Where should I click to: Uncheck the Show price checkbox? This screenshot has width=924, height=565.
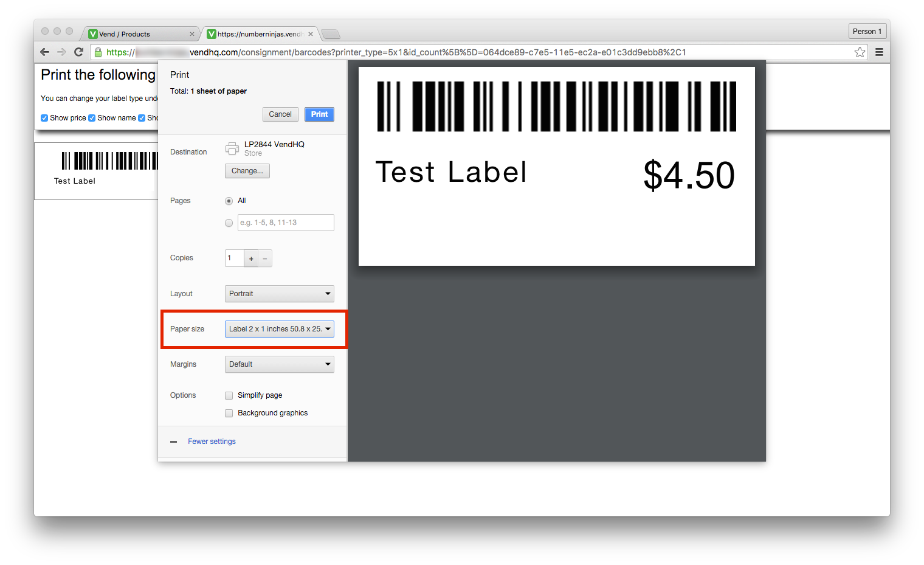[44, 118]
